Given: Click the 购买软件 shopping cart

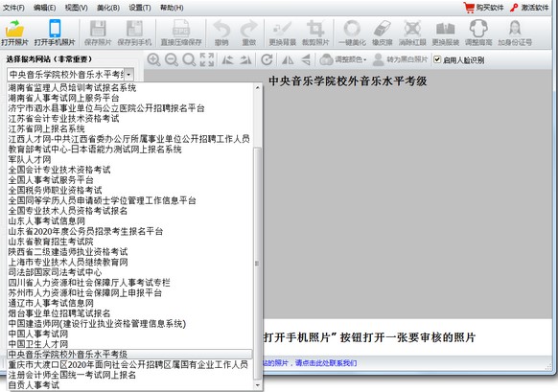Looking at the screenshot, I should pyautogui.click(x=483, y=8).
